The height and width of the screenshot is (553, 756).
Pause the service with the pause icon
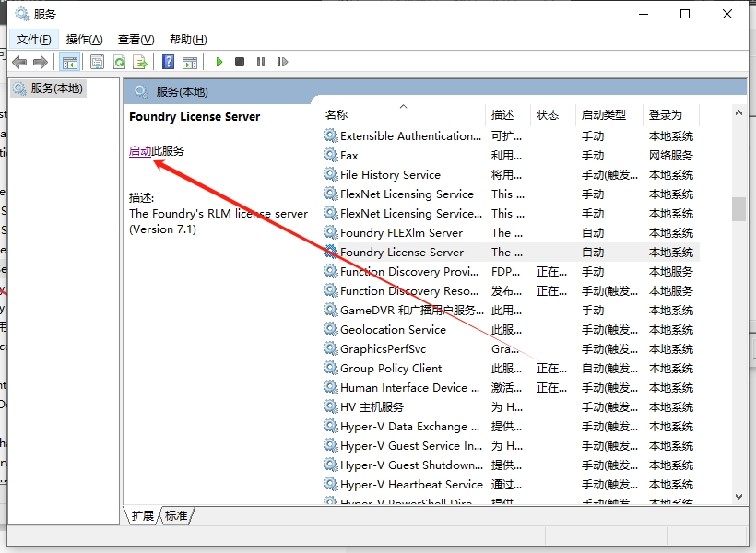click(x=261, y=62)
